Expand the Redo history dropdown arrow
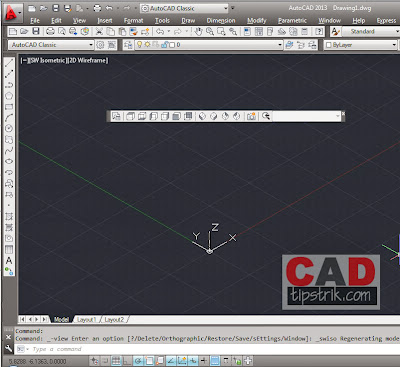 pos(186,32)
